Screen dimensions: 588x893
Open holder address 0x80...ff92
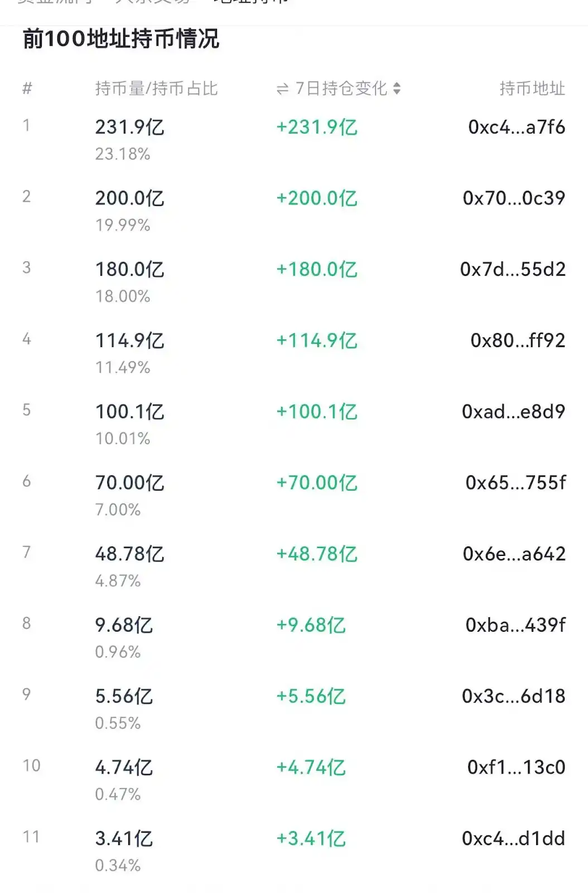[x=517, y=340]
